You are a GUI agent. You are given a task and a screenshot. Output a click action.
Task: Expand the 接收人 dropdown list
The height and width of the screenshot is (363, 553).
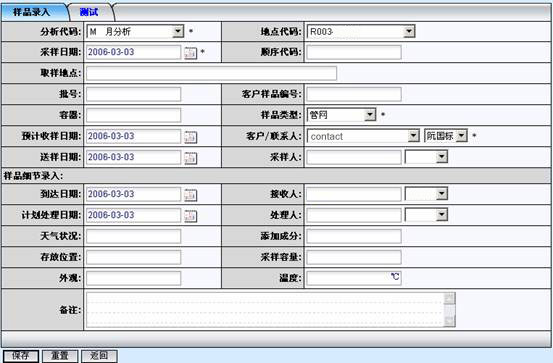(442, 194)
